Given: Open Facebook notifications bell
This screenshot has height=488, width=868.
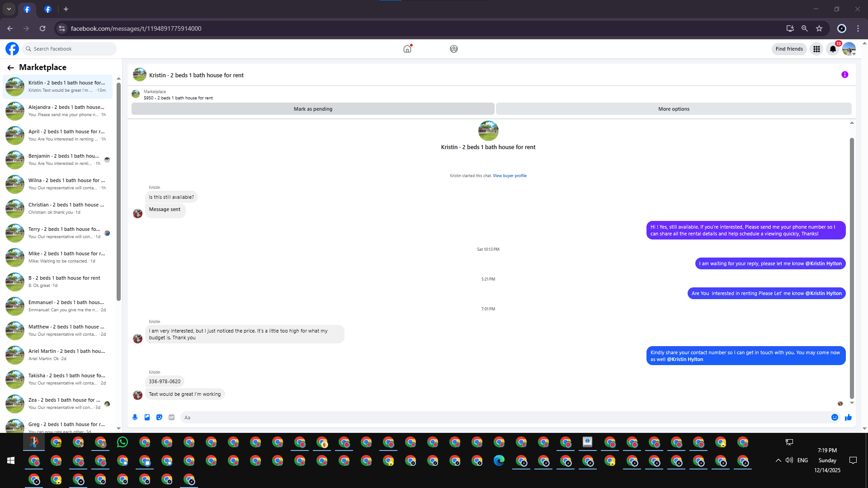Looking at the screenshot, I should [833, 49].
